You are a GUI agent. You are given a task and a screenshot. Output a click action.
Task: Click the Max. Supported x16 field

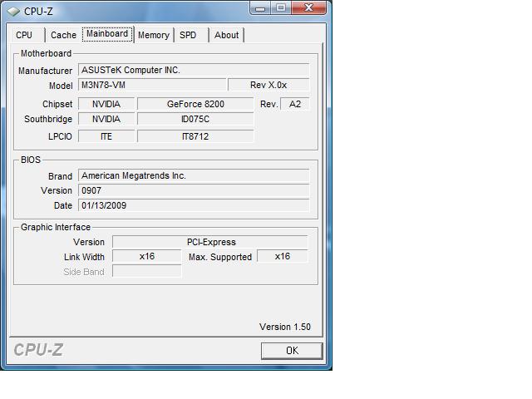(x=283, y=256)
